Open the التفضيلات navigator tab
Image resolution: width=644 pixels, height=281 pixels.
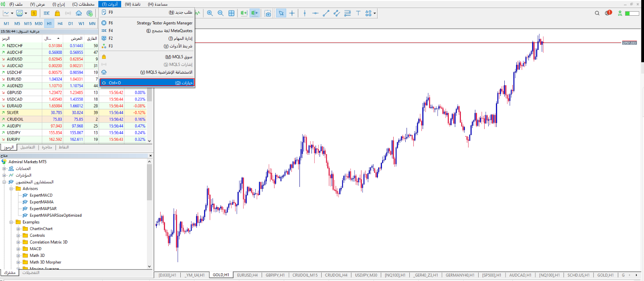[x=31, y=273]
